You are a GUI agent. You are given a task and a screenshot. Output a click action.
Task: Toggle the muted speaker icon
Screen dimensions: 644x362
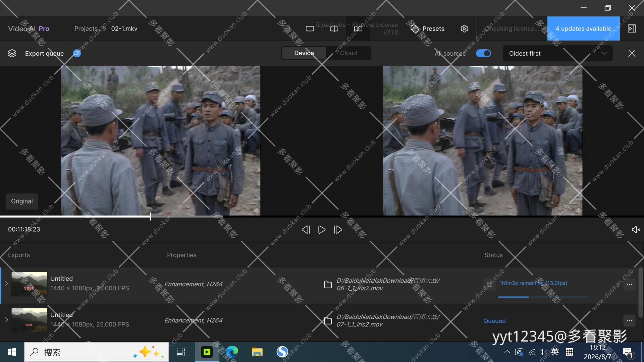[x=636, y=230]
